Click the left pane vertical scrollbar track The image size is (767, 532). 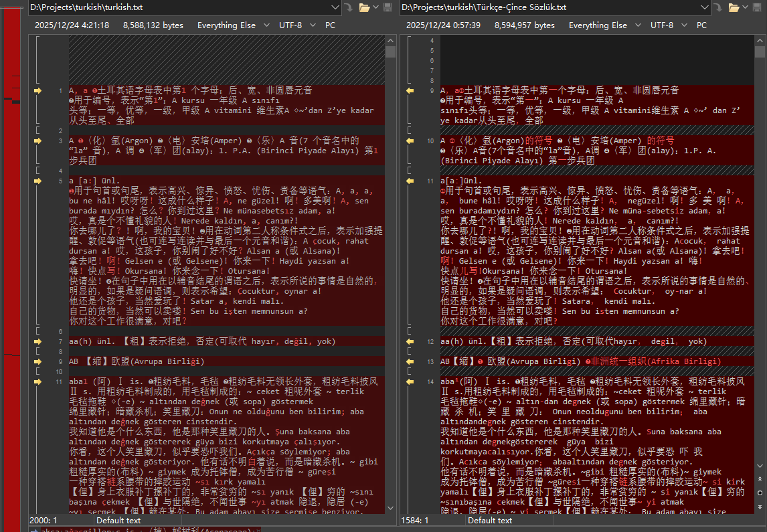(x=390, y=268)
